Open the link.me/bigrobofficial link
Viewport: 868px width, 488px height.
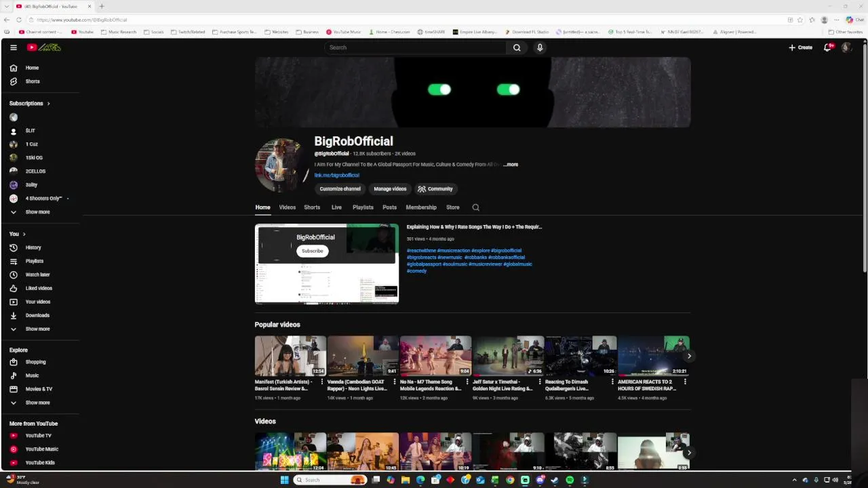336,176
